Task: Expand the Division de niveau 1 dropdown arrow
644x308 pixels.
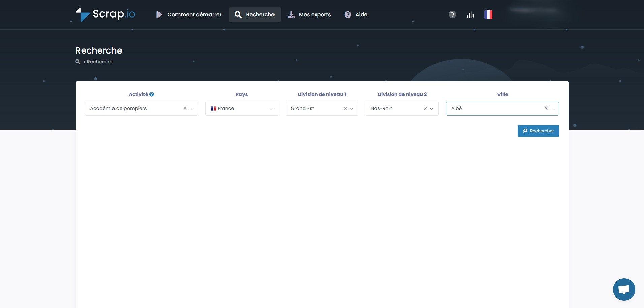Action: pyautogui.click(x=351, y=109)
